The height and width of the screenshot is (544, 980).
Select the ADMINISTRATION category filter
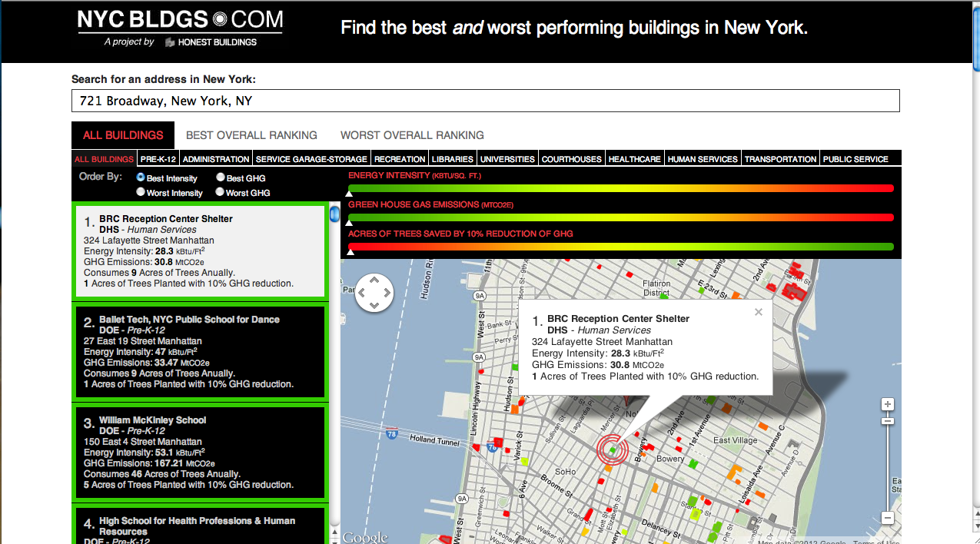point(216,159)
